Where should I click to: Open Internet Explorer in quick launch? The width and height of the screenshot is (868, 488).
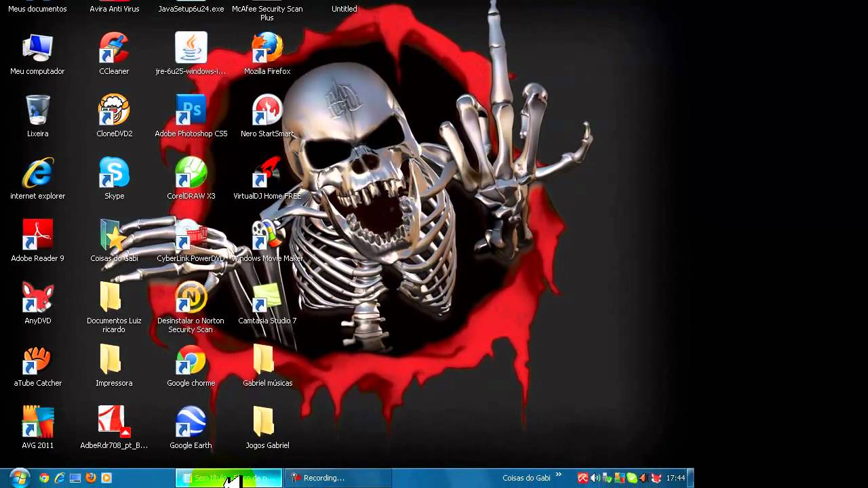click(x=60, y=478)
